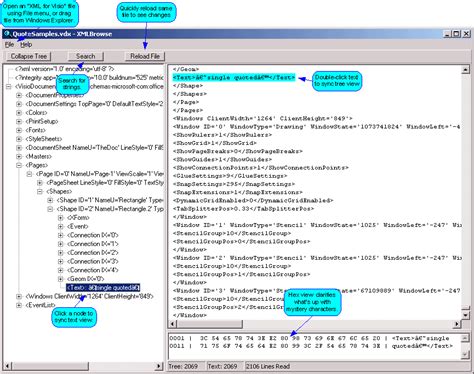474x374 pixels.
Task: Expand the XForm node
Action: pos(60,218)
